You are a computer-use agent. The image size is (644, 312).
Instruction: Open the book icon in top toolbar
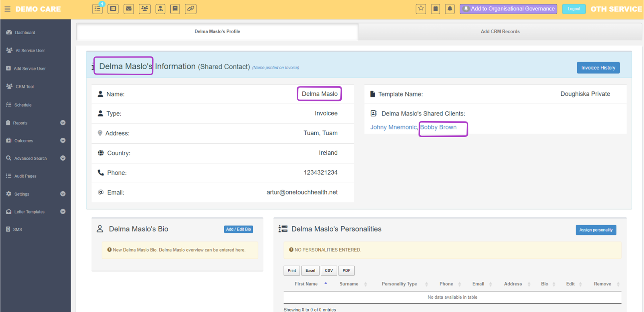coord(175,8)
